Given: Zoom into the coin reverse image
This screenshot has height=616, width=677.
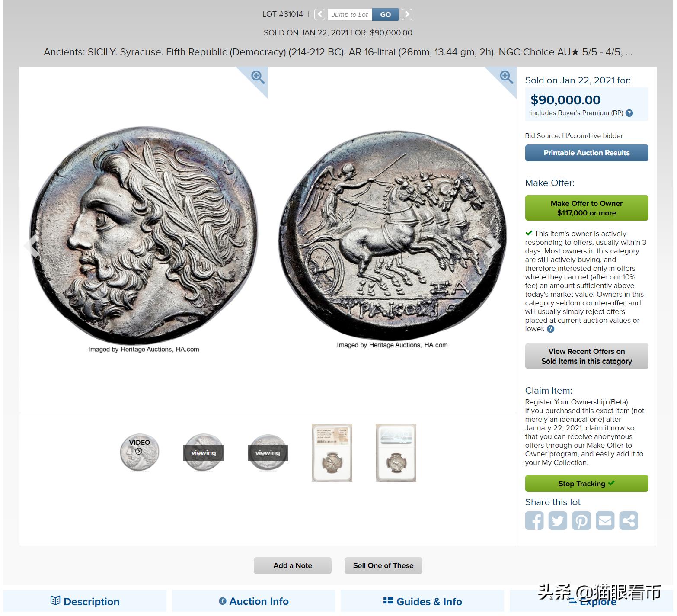Looking at the screenshot, I should pyautogui.click(x=506, y=77).
